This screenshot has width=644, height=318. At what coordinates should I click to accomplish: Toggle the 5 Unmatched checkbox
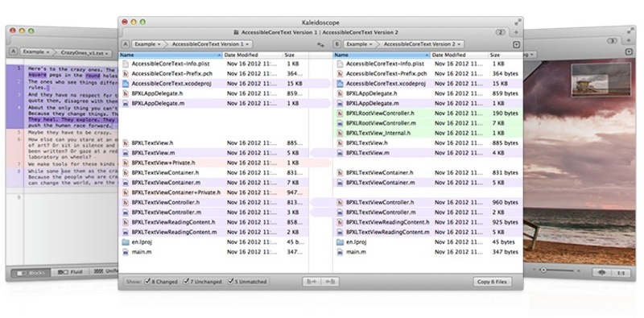[x=230, y=282]
